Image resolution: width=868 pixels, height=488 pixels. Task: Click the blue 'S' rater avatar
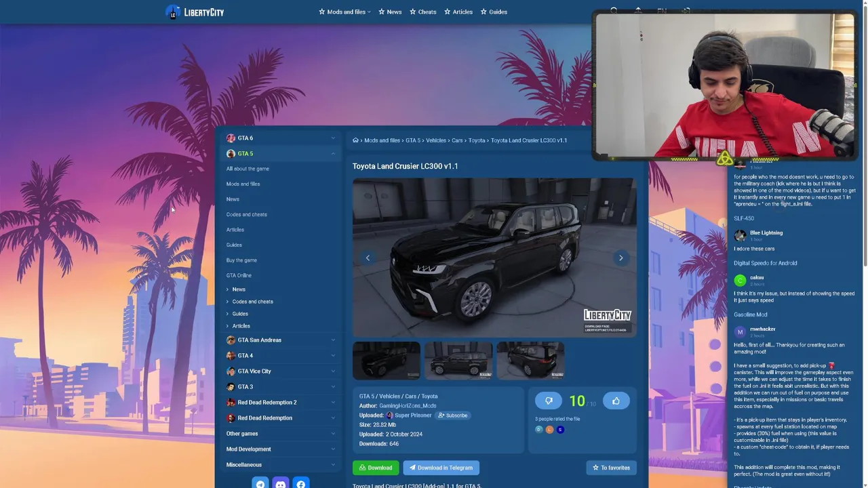560,430
